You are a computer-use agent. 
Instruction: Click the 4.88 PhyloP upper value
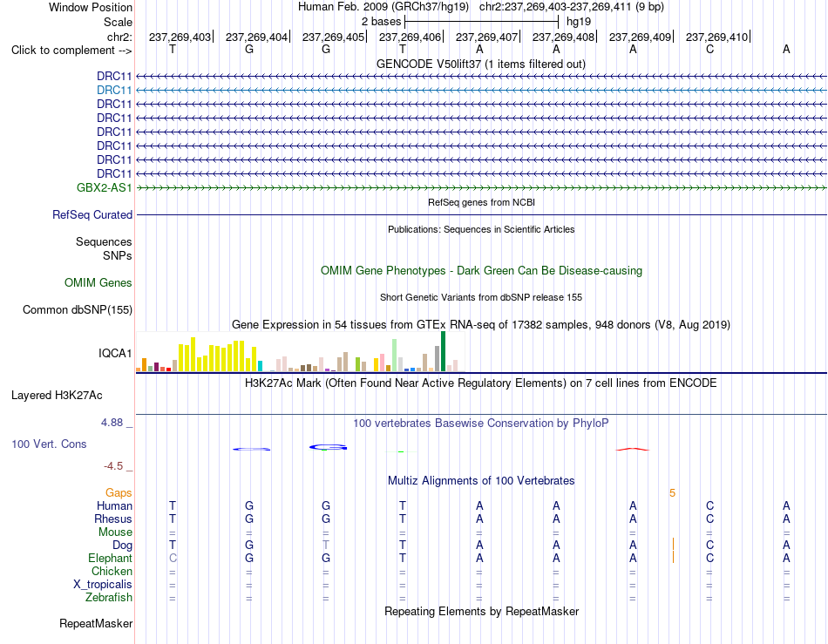tap(112, 423)
